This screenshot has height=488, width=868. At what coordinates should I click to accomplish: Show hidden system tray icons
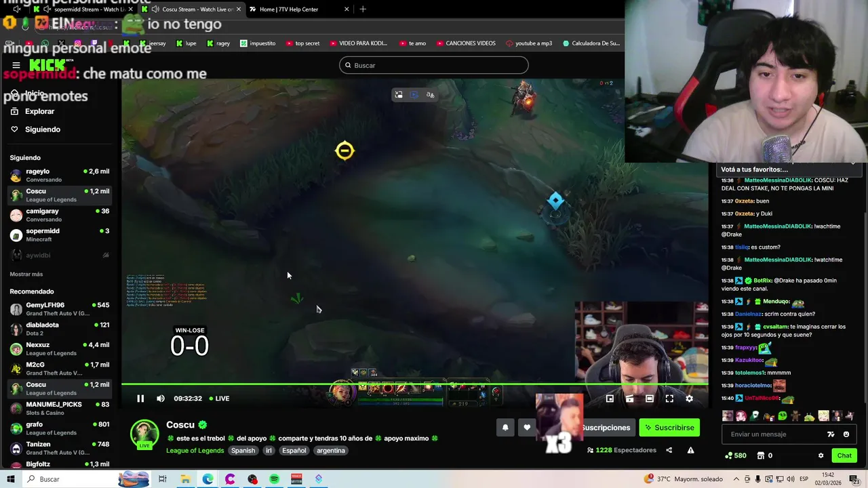736,479
